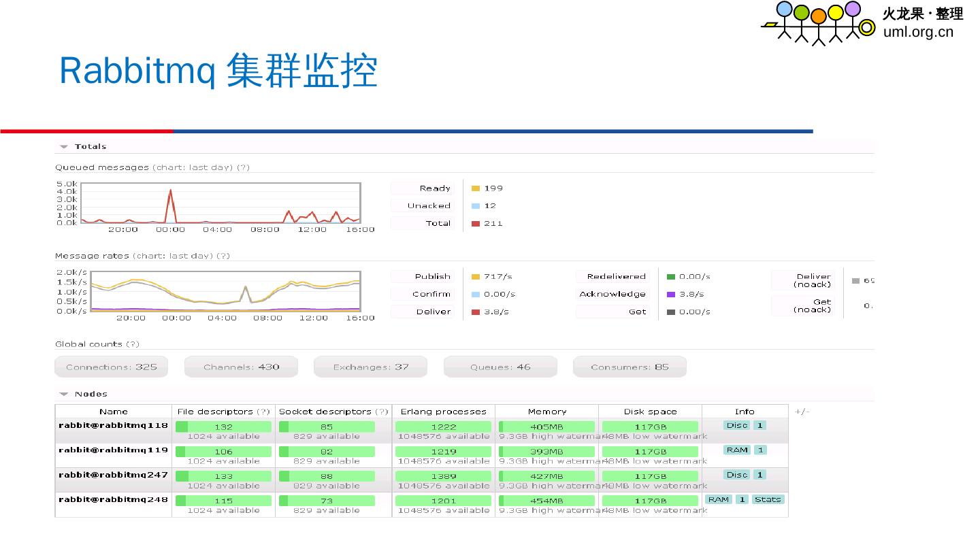The image size is (980, 551).
Task: Click the Queued messages chart
Action: [220, 203]
